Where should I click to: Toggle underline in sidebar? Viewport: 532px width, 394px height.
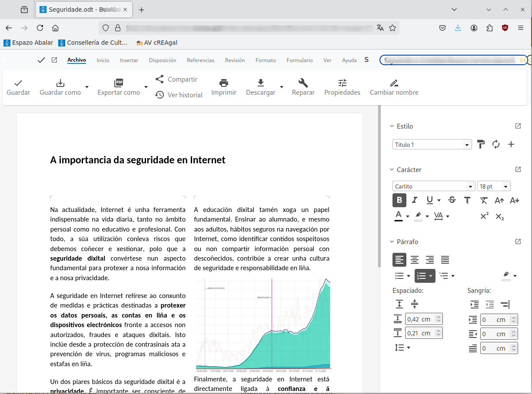(430, 200)
